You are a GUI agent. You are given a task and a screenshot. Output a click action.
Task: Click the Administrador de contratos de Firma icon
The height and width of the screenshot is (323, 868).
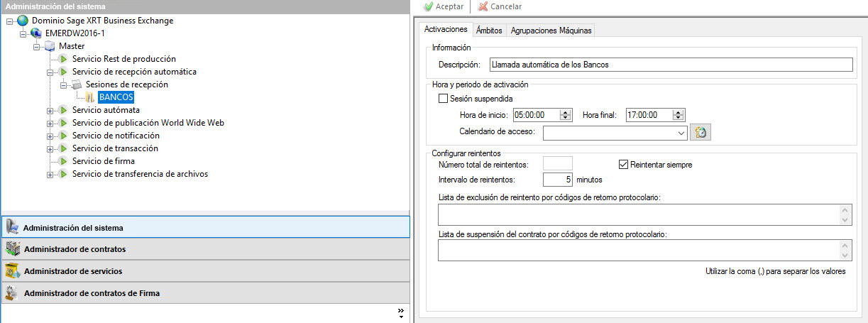tap(12, 292)
